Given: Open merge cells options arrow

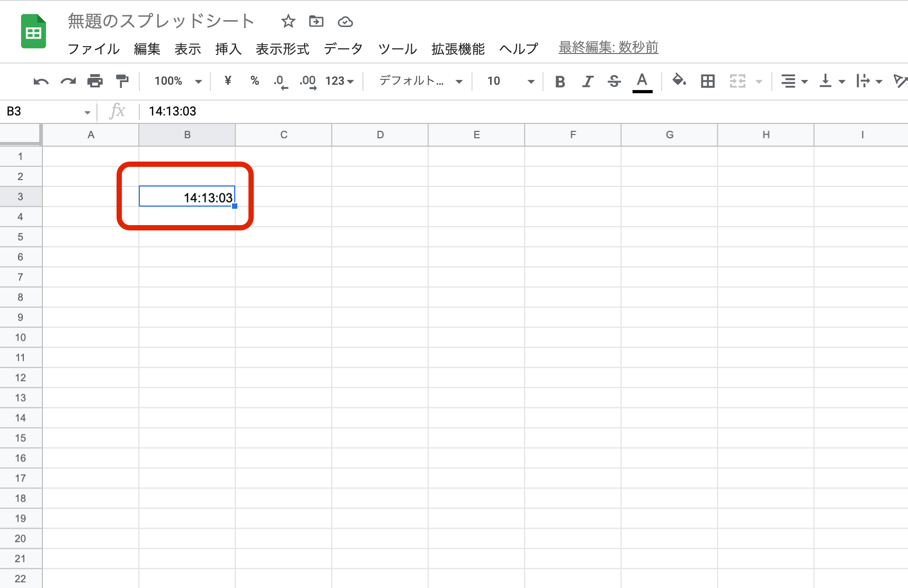Looking at the screenshot, I should (x=759, y=82).
